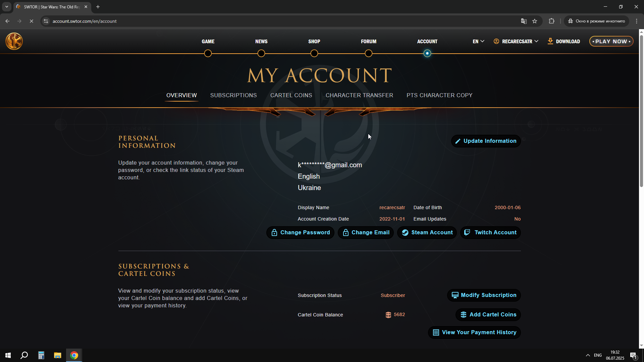Click the Steam logo icon

[405, 233]
